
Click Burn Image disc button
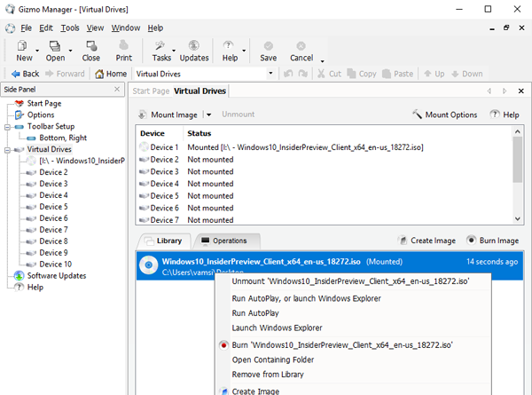pos(493,241)
